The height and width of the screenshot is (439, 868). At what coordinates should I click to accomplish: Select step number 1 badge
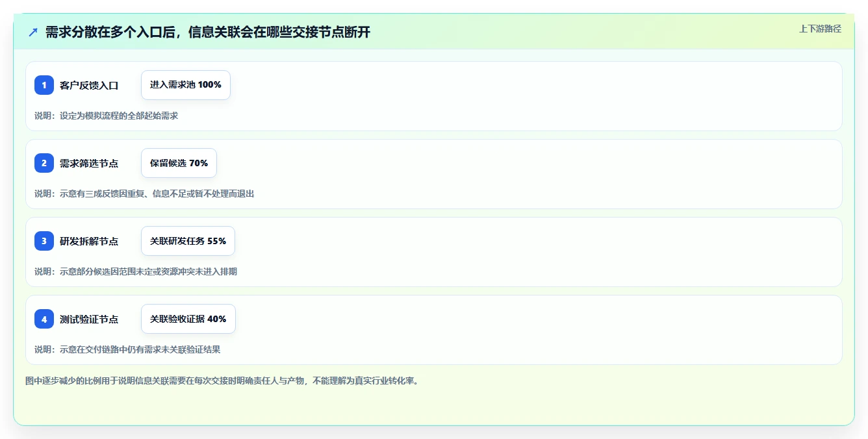pos(44,85)
